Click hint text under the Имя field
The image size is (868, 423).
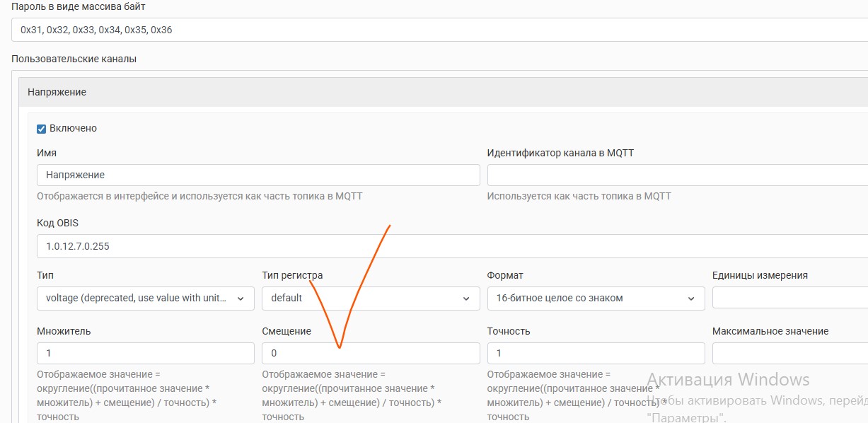coord(199,196)
